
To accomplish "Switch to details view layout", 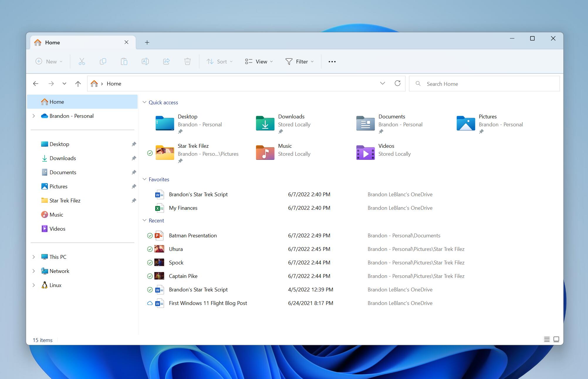I will [546, 340].
